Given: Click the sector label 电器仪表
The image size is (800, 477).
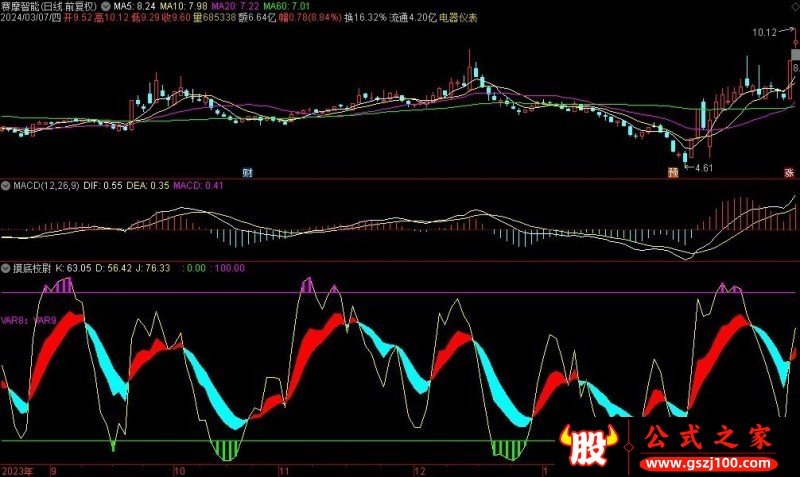Looking at the screenshot, I should pos(458,18).
